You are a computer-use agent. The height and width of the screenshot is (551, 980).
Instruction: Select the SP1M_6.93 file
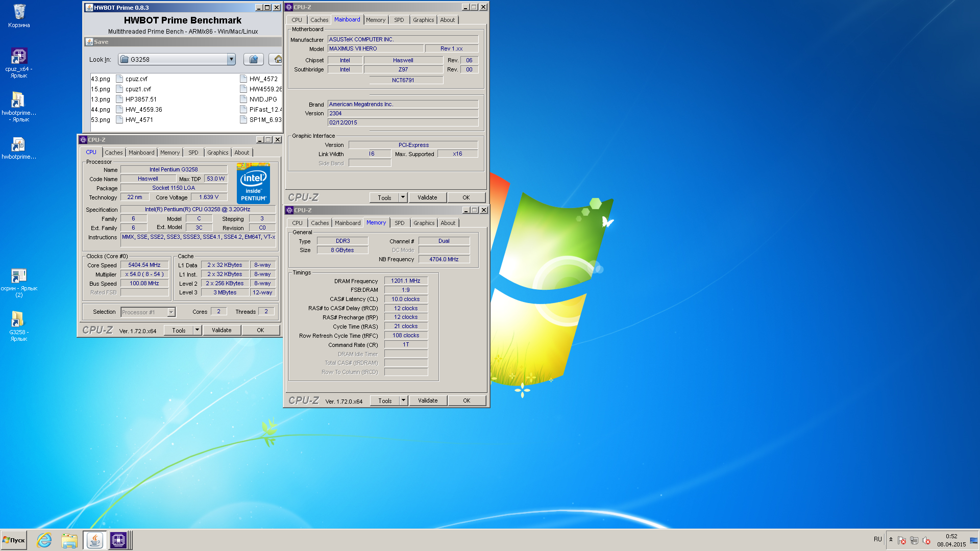261,119
